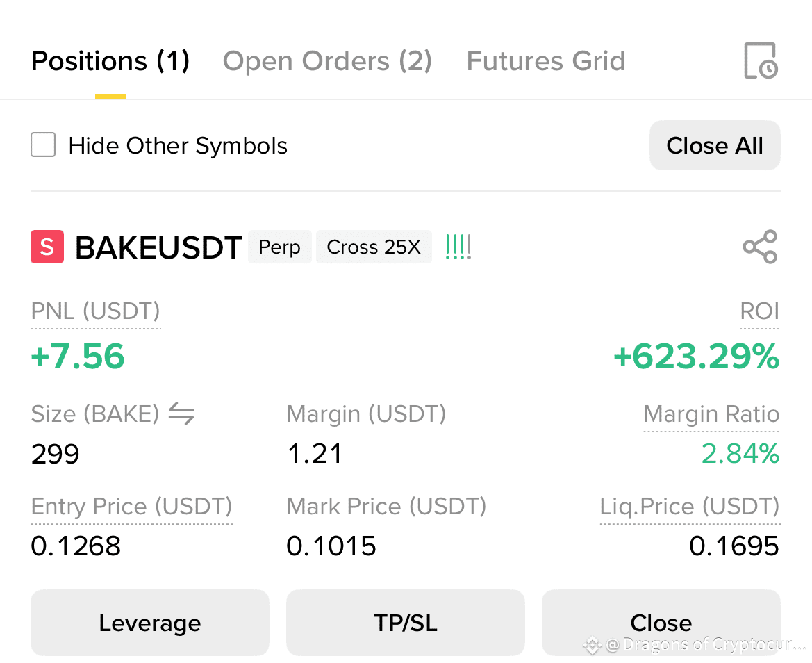Tap the green ADL indicator bars

click(458, 247)
